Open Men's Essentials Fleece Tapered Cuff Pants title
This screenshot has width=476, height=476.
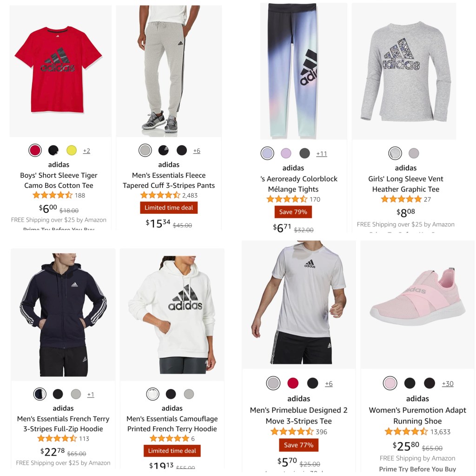point(169,180)
